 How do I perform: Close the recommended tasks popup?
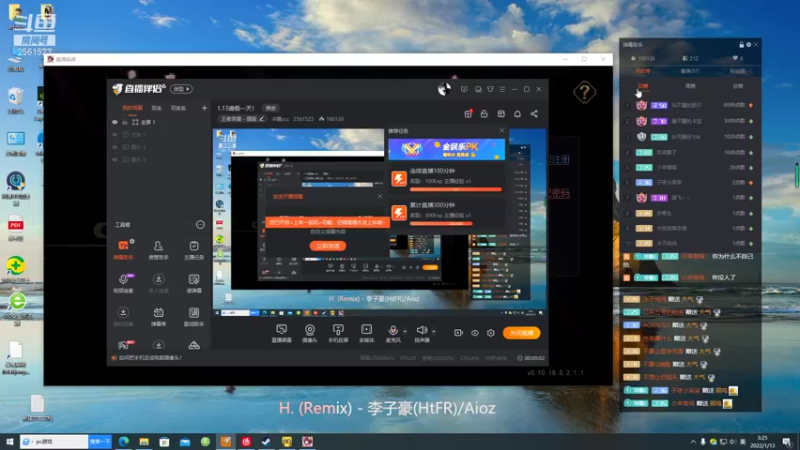502,131
